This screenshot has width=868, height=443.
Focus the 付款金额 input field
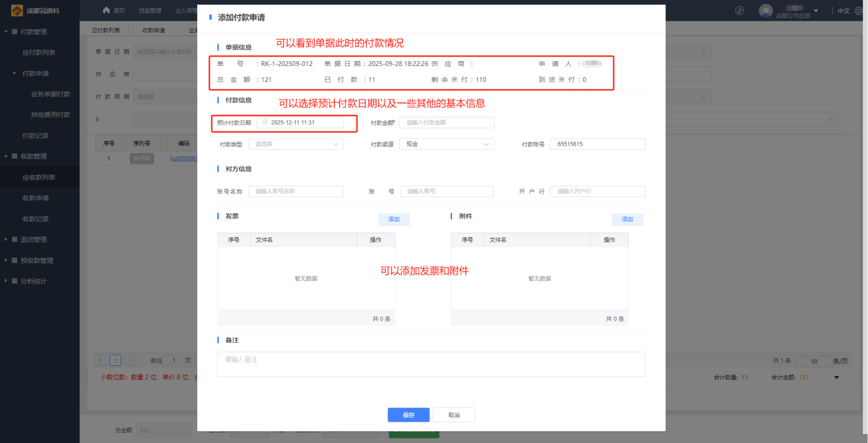447,122
